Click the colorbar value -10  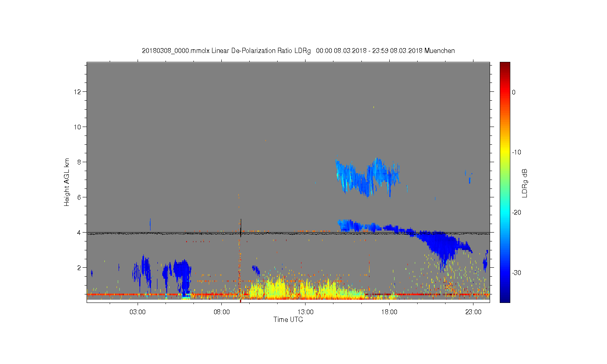[516, 152]
